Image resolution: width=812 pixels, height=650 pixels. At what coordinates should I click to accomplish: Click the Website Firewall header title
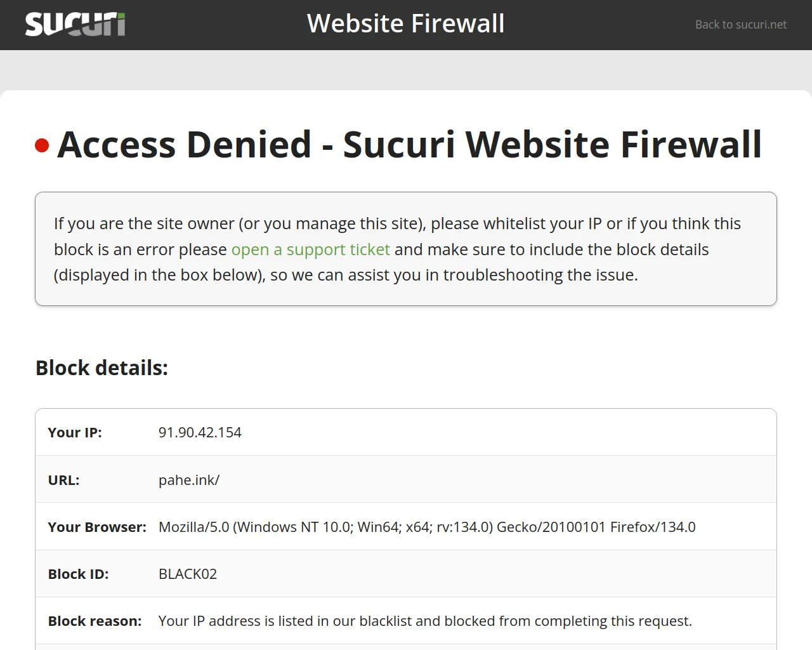pos(405,24)
